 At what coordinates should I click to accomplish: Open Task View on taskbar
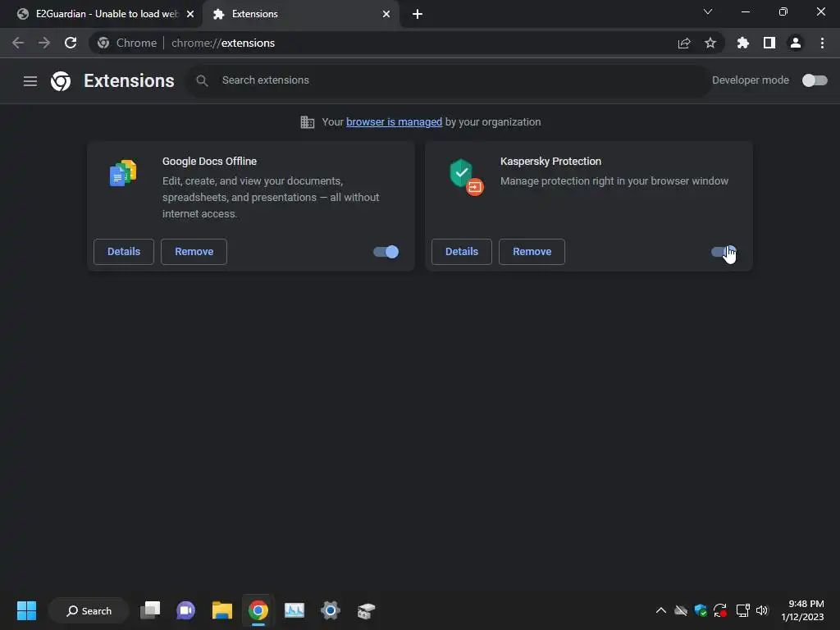coord(150,610)
